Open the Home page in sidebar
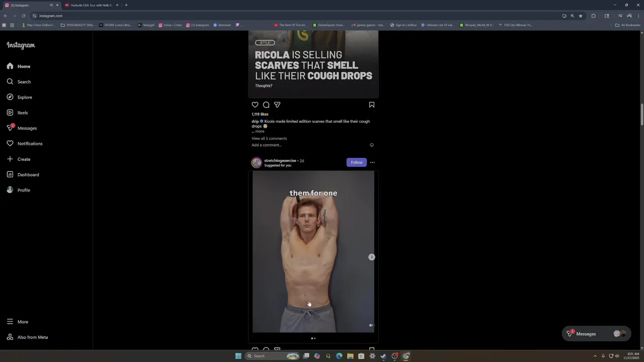Viewport: 644px width, 362px height. pyautogui.click(x=19, y=66)
